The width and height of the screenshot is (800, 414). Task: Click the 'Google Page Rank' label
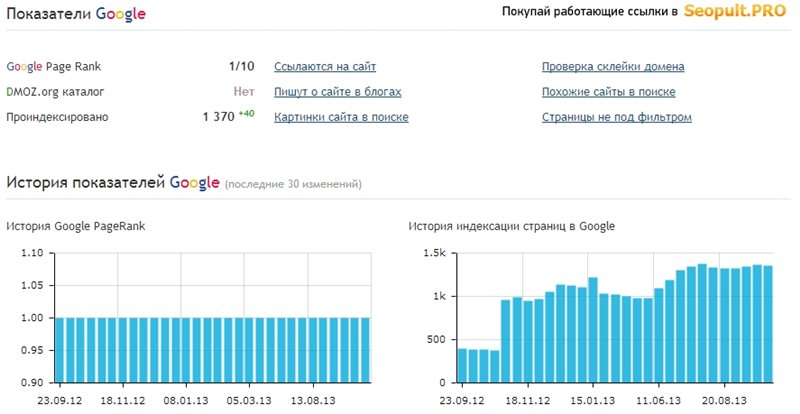54,66
